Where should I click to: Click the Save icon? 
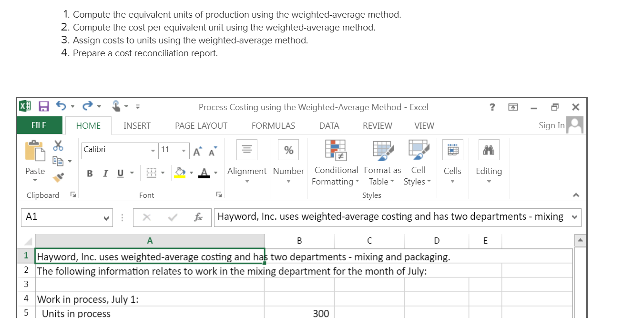(44, 106)
